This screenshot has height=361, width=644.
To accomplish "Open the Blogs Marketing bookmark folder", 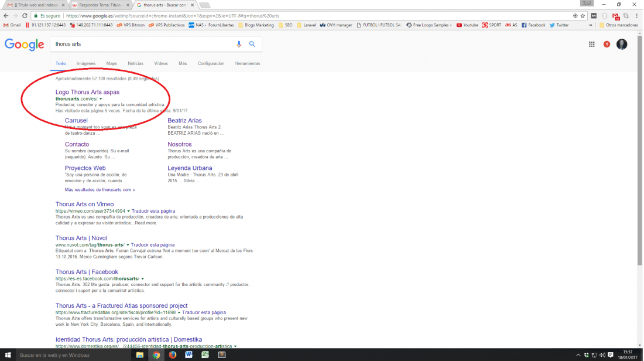I will tap(256, 25).
